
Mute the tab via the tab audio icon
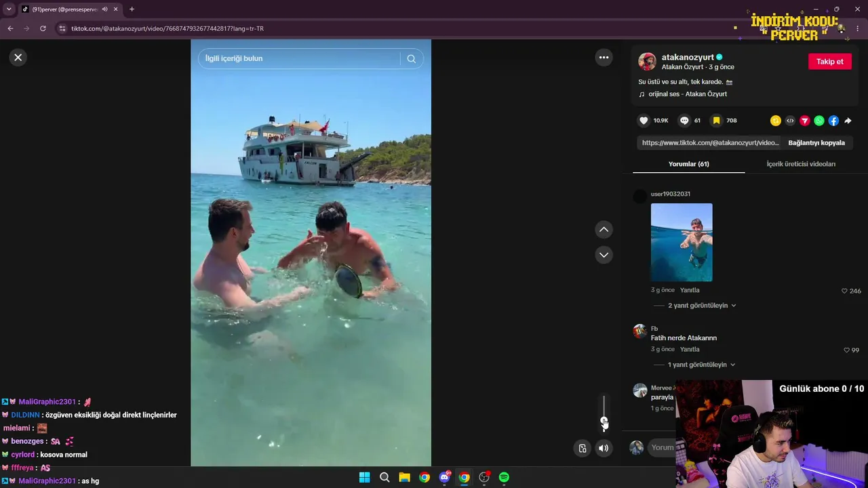tap(104, 9)
